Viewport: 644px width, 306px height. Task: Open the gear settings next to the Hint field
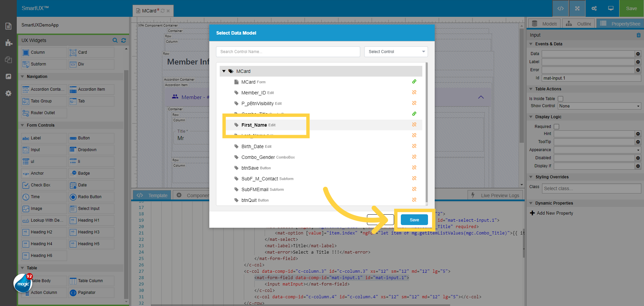click(638, 134)
